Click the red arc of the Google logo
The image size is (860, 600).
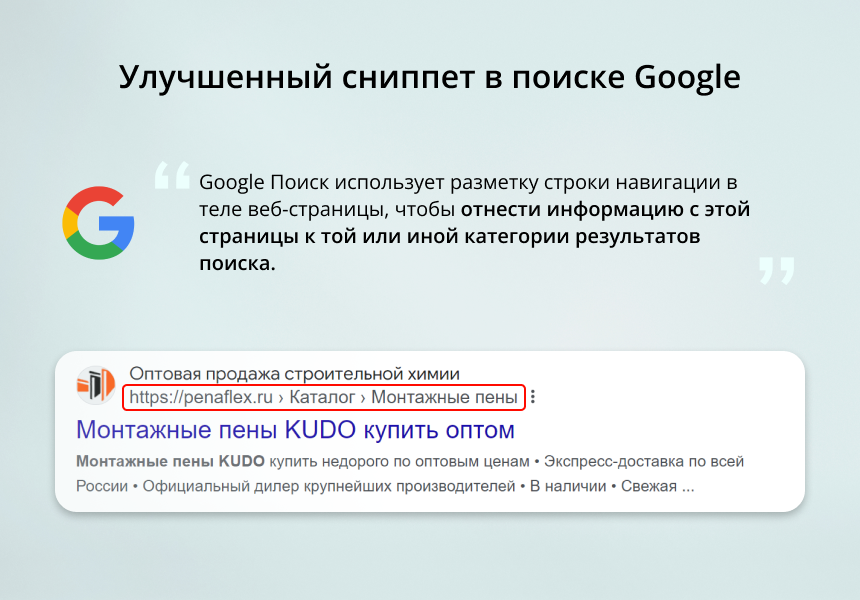(x=95, y=195)
